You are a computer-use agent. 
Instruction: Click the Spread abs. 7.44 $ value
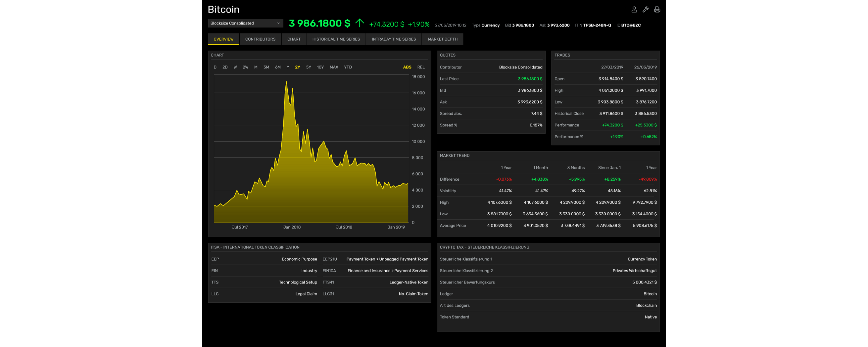(x=536, y=114)
